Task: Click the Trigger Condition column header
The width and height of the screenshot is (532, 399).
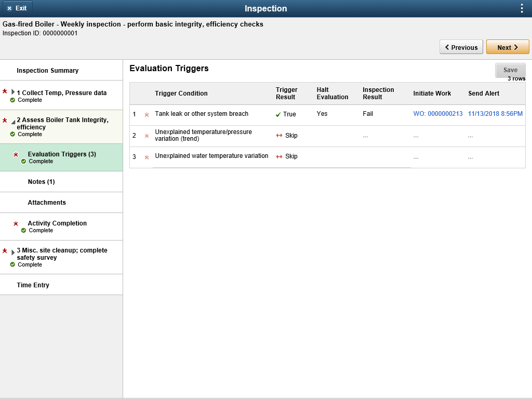Action: tap(181, 94)
